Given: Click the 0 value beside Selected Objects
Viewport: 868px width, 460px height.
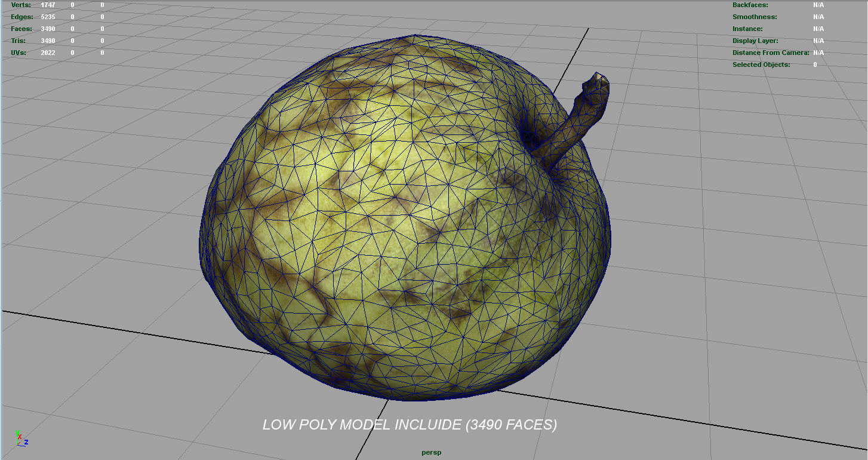Looking at the screenshot, I should click(x=815, y=65).
